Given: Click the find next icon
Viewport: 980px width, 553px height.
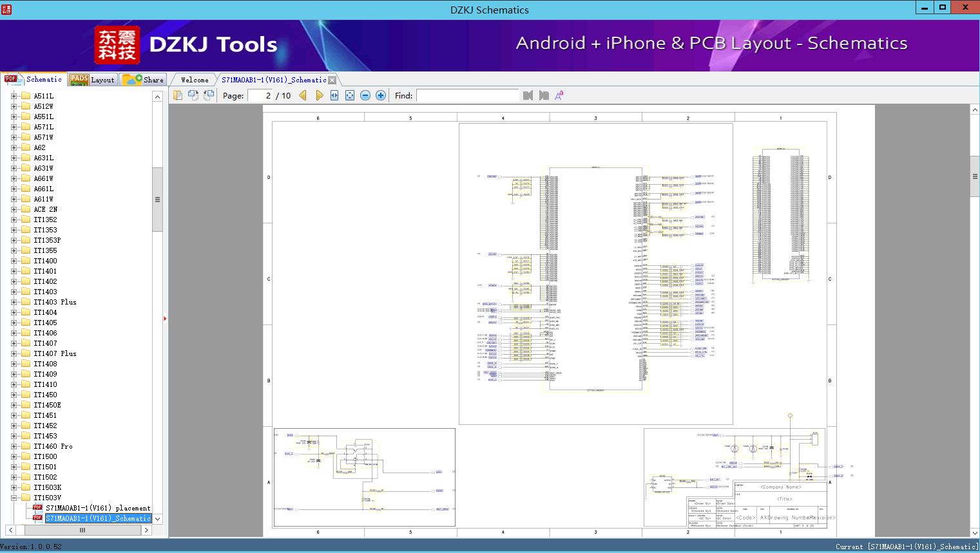Looking at the screenshot, I should 544,95.
